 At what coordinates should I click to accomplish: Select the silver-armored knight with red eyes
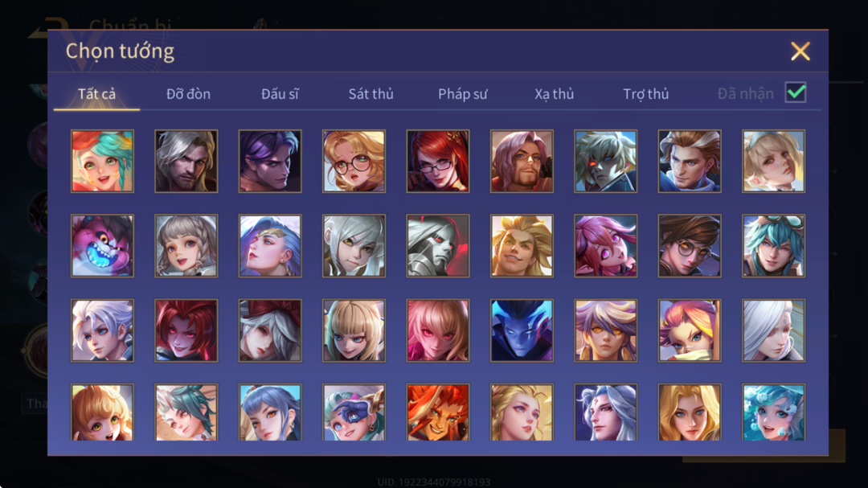click(438, 246)
